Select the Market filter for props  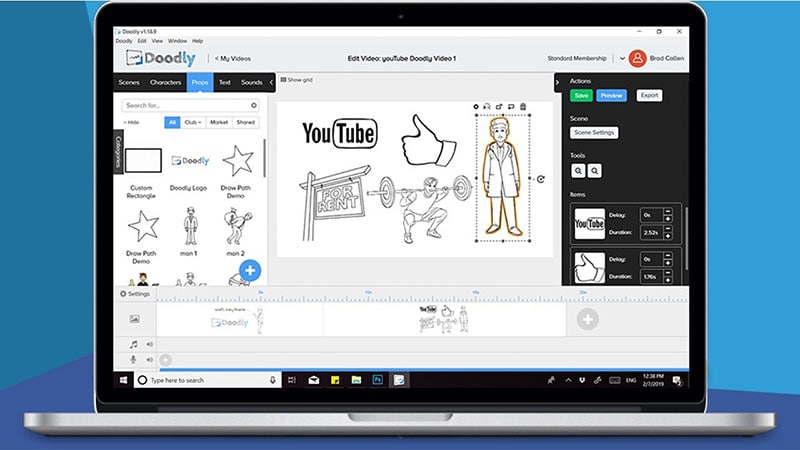219,122
